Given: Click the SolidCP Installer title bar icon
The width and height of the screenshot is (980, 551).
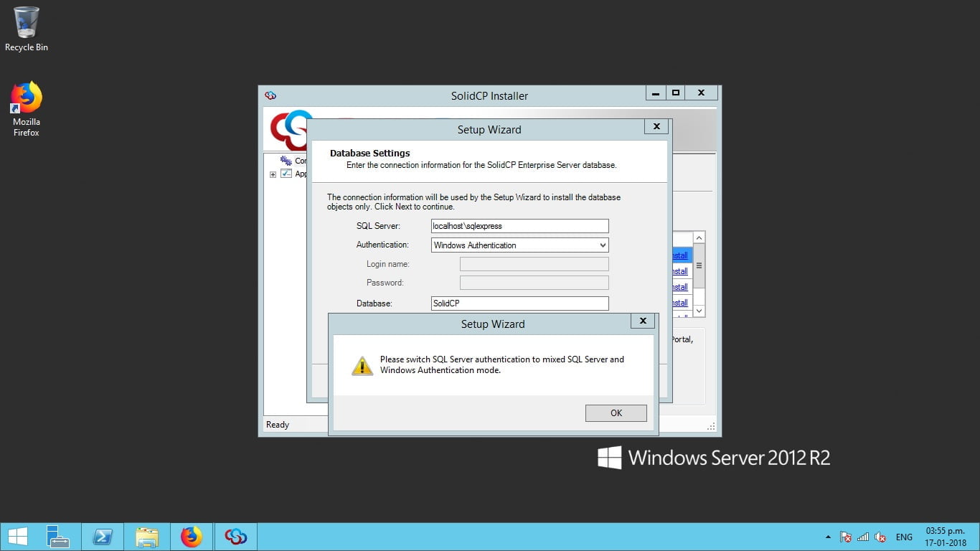Looking at the screenshot, I should [270, 95].
